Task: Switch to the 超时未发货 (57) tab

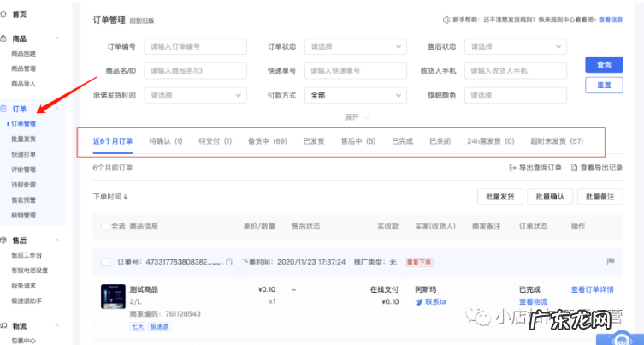Action: point(557,141)
